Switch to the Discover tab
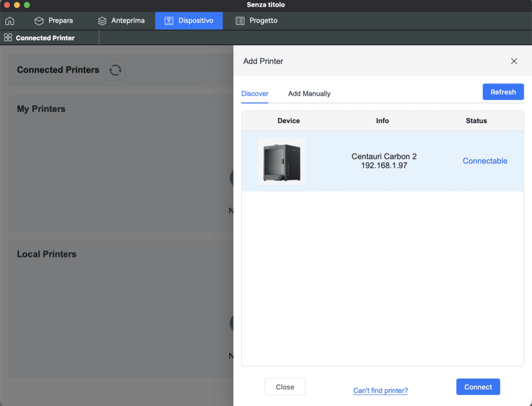 click(255, 94)
